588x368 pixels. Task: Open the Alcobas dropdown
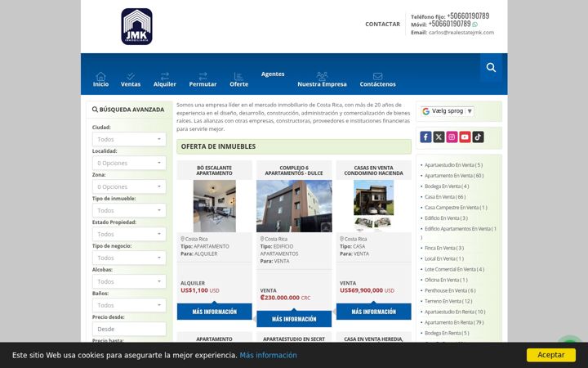click(x=129, y=281)
